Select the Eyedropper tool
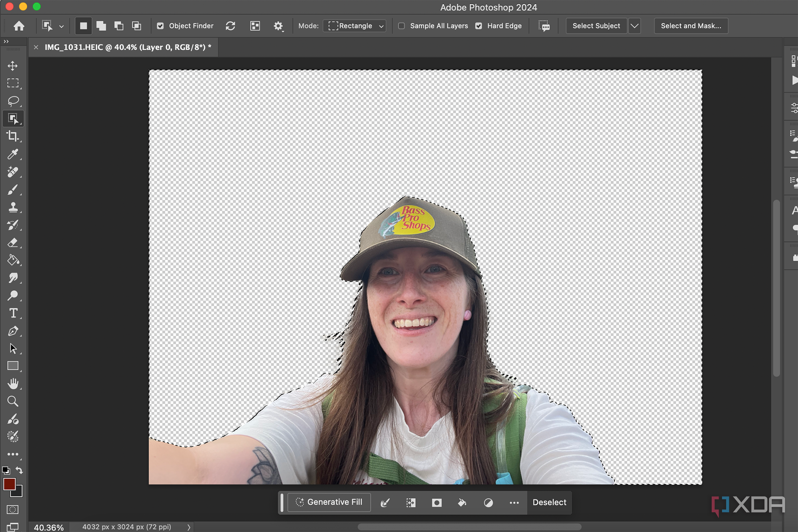 tap(13, 154)
